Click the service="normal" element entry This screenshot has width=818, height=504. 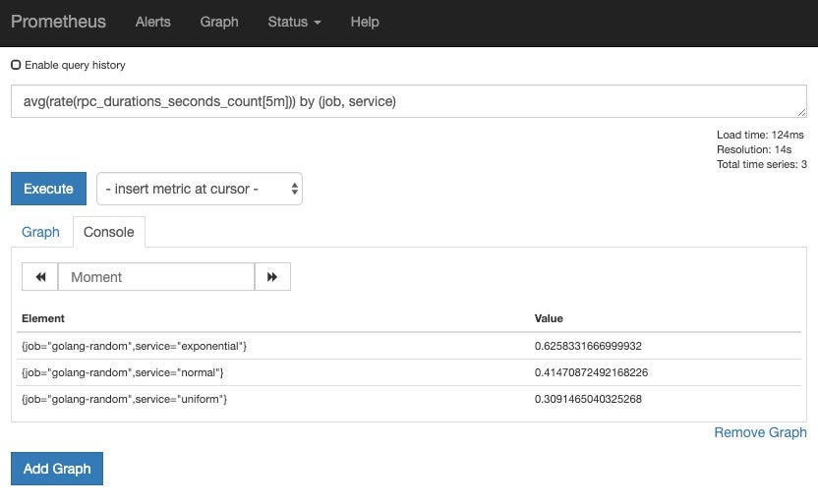pyautogui.click(x=123, y=372)
